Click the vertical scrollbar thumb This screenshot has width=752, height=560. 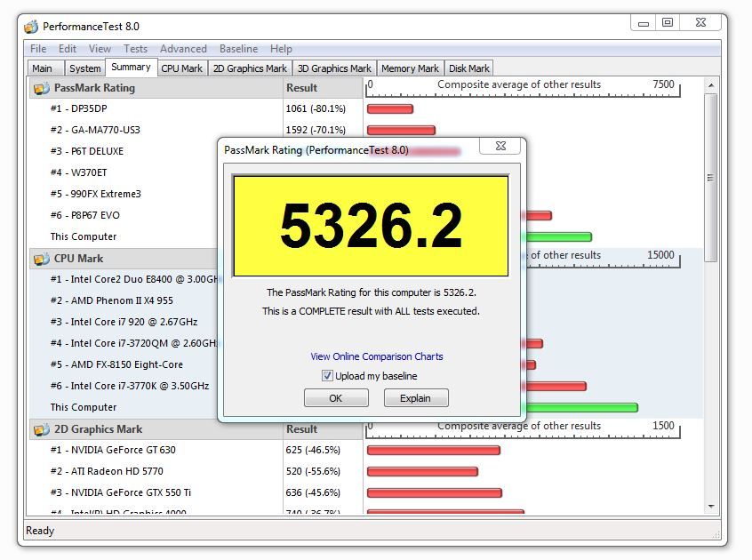(x=711, y=178)
